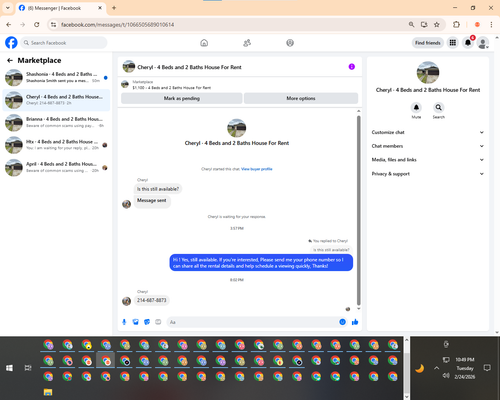Screen dimensions: 500x400
Task: Click the blue 'Hi ! Yes, still available' message
Action: [x=261, y=263]
